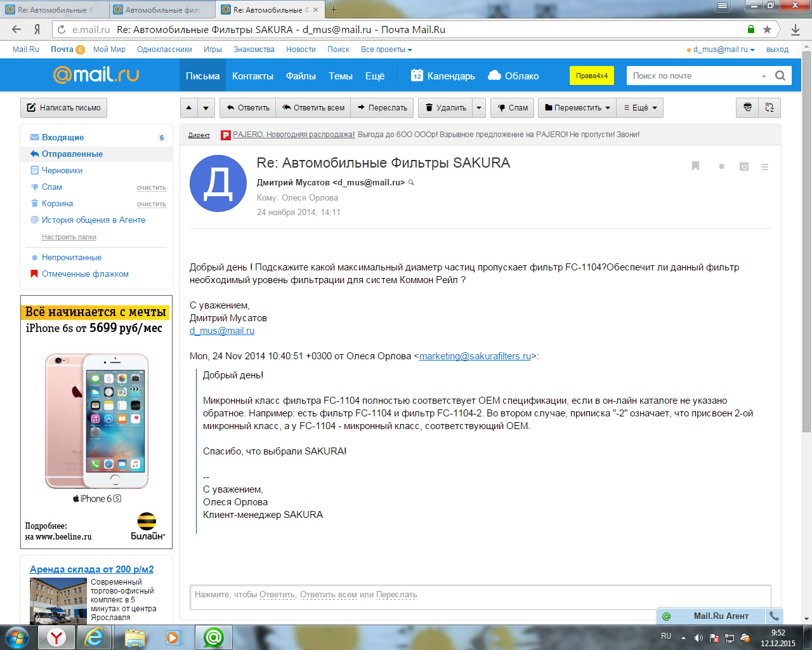Screen dimensions: 812x650
Task: Open the Ещё dropdown in the message toolbar
Action: (x=640, y=108)
